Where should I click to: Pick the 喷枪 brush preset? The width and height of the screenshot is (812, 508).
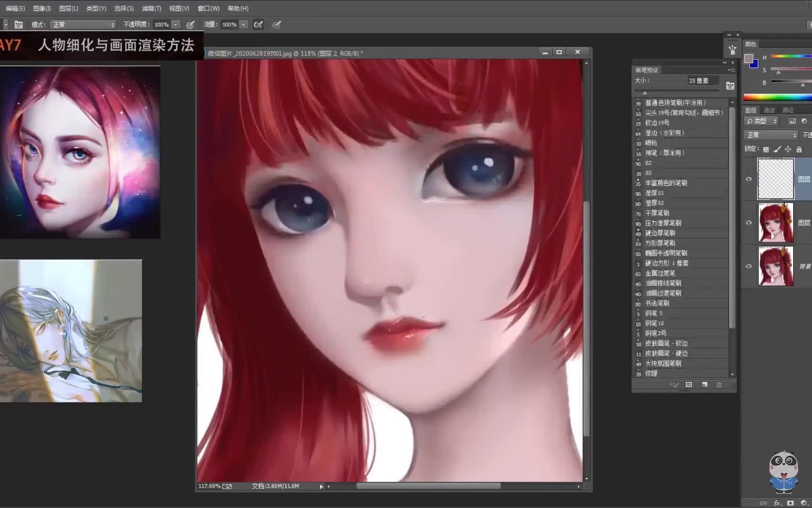click(x=680, y=143)
